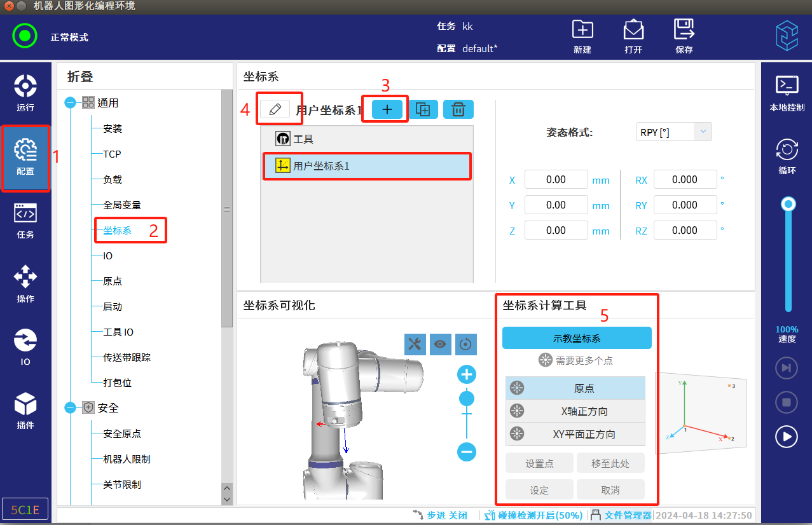Screen dimensions: 812x525
Task: Collapse the 通用 tree section
Action: point(70,103)
